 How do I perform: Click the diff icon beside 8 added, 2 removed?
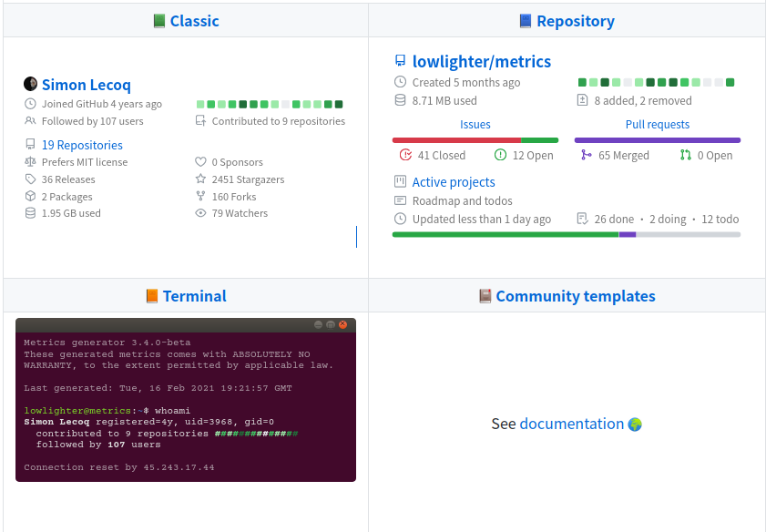coord(582,100)
